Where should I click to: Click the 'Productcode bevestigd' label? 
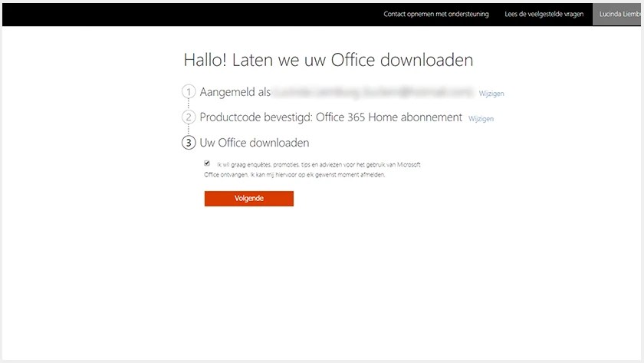(256, 117)
